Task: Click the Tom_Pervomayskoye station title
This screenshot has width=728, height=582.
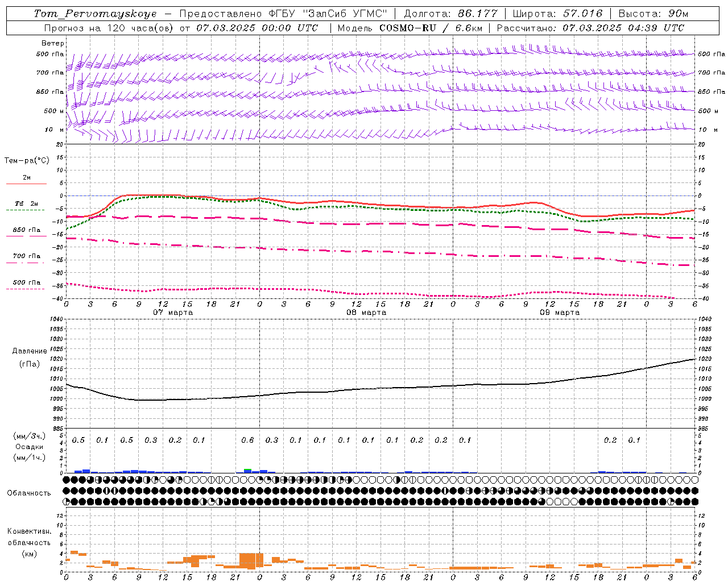Action: (x=95, y=14)
